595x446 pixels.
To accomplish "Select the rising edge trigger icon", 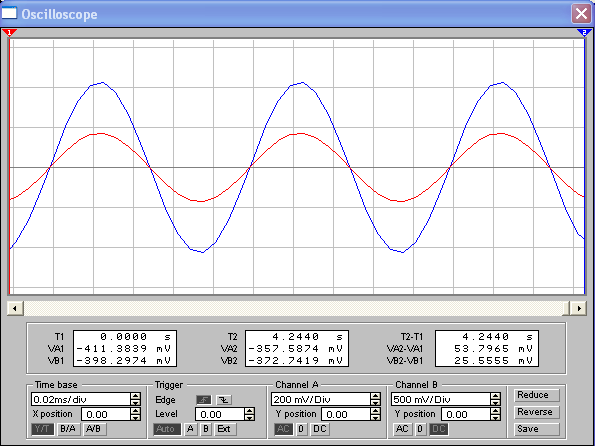I will pos(204,400).
